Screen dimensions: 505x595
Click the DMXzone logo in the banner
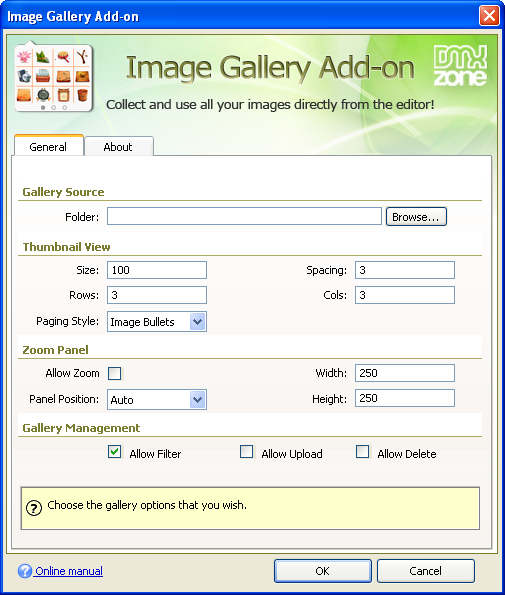[460, 66]
